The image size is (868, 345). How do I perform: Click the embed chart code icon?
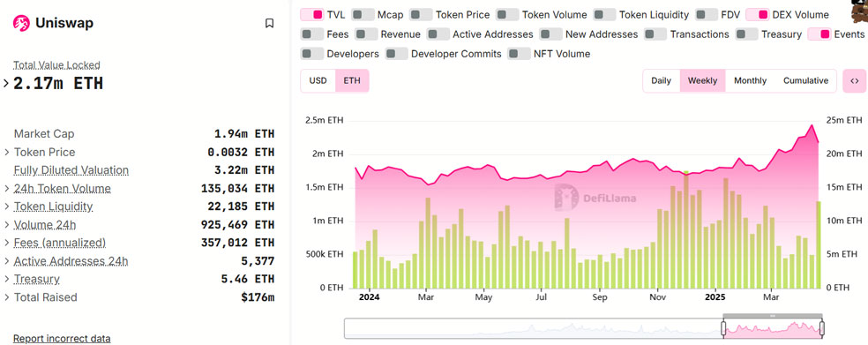point(854,81)
